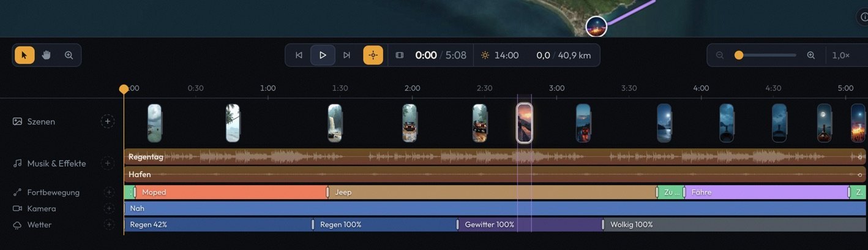This screenshot has height=250, width=868.
Task: Select the green Zu... movement segment
Action: tap(671, 192)
